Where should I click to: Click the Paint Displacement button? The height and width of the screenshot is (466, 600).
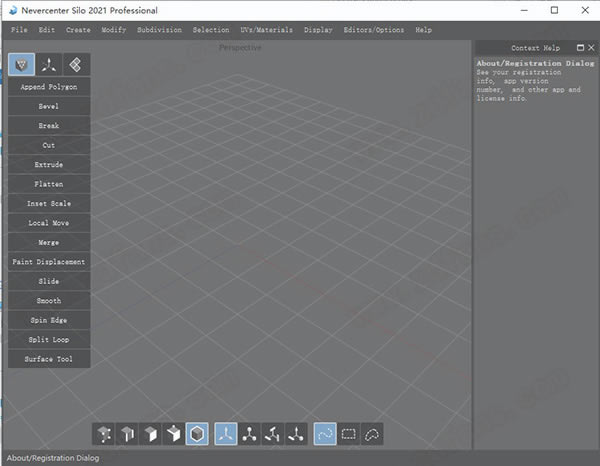(49, 262)
